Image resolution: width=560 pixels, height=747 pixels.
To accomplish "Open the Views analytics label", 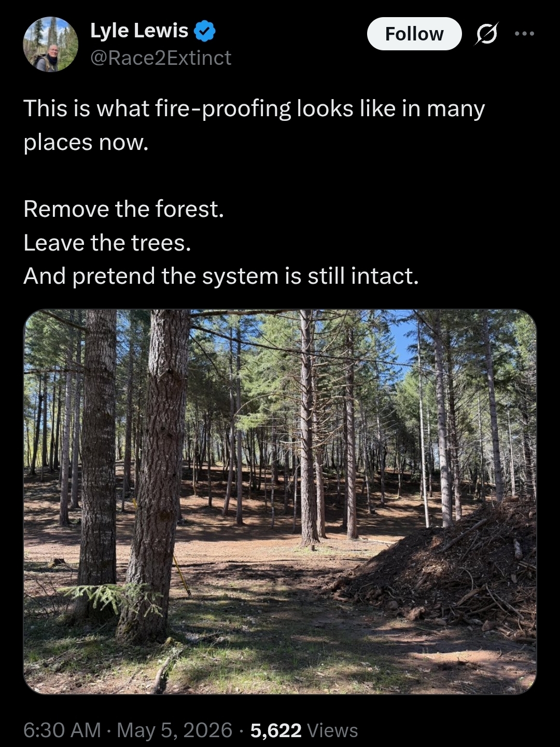I will pos(332,730).
